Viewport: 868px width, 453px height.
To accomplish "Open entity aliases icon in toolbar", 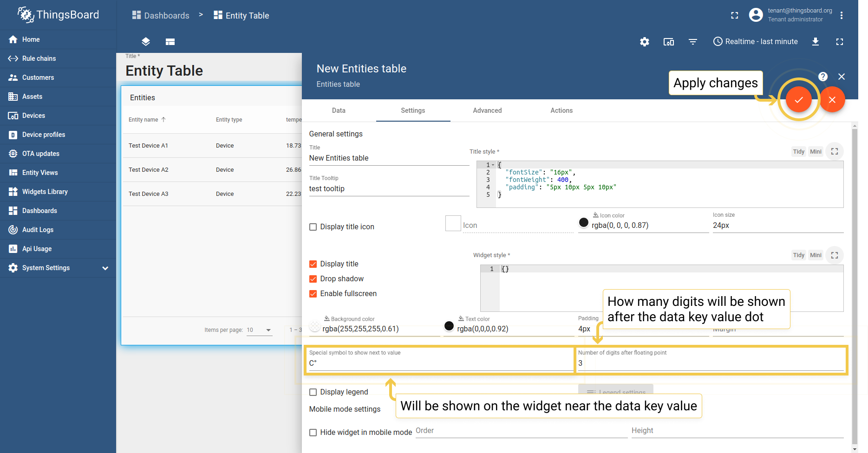I will click(668, 42).
